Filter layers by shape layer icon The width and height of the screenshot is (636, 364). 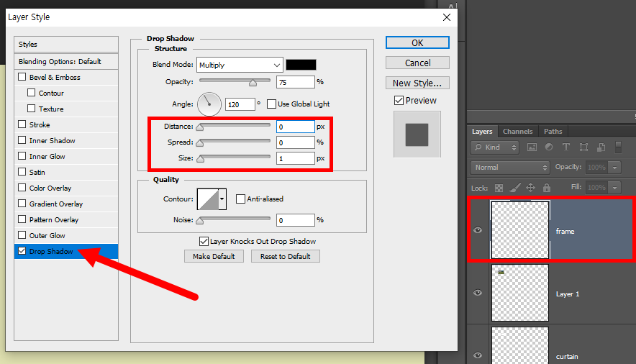[x=583, y=147]
